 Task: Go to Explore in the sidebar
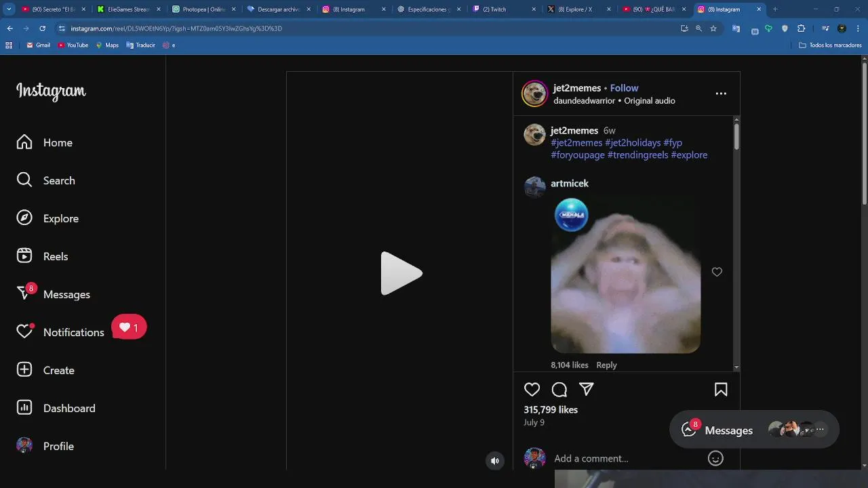tap(47, 218)
